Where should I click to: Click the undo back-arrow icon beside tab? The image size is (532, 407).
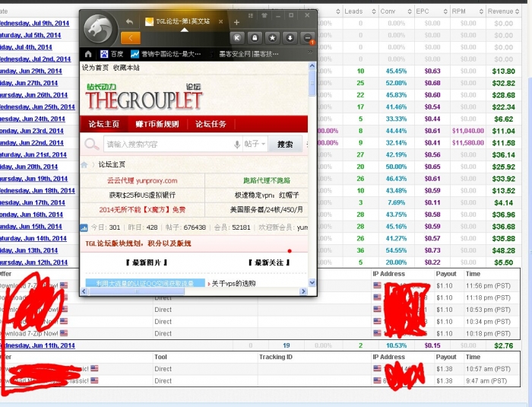click(129, 22)
